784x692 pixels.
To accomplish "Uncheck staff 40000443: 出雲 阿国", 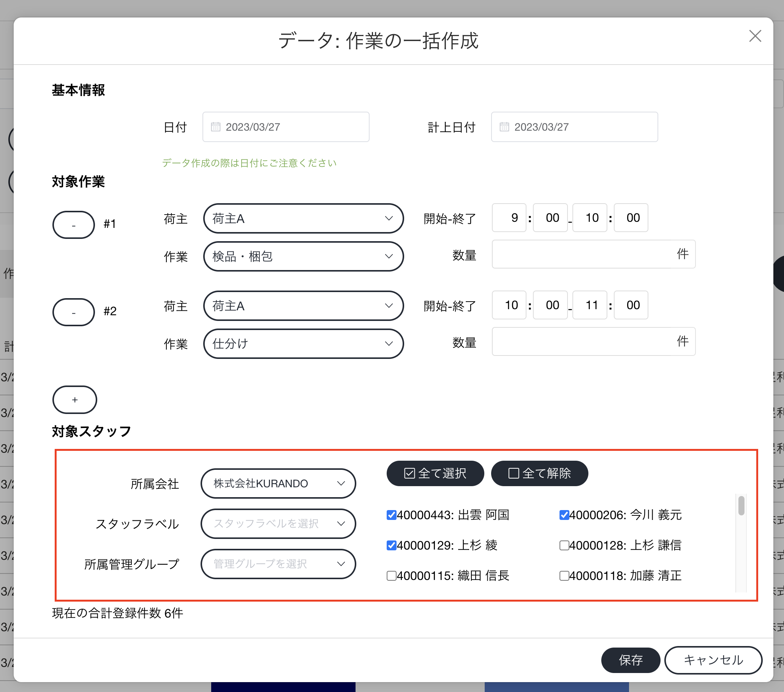I will pyautogui.click(x=391, y=515).
